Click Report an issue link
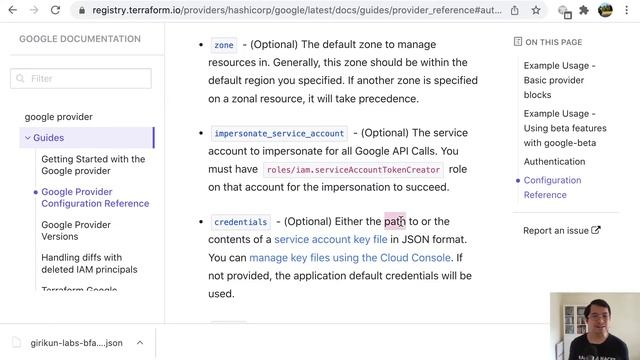Image resolution: width=640 pixels, height=360 pixels. (x=561, y=231)
